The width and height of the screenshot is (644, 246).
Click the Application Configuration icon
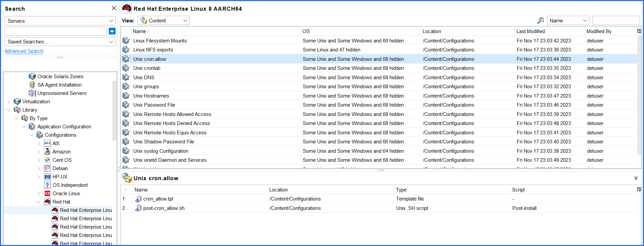pyautogui.click(x=32, y=127)
